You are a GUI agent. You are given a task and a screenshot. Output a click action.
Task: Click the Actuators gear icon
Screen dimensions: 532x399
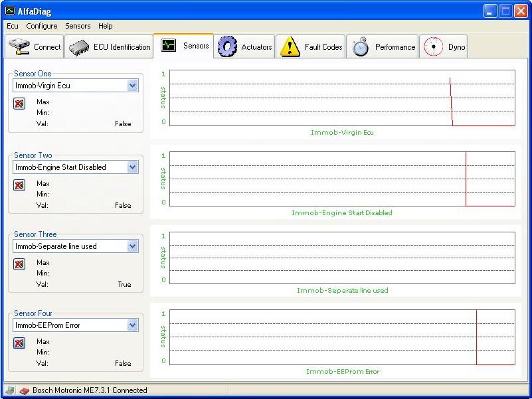click(227, 47)
